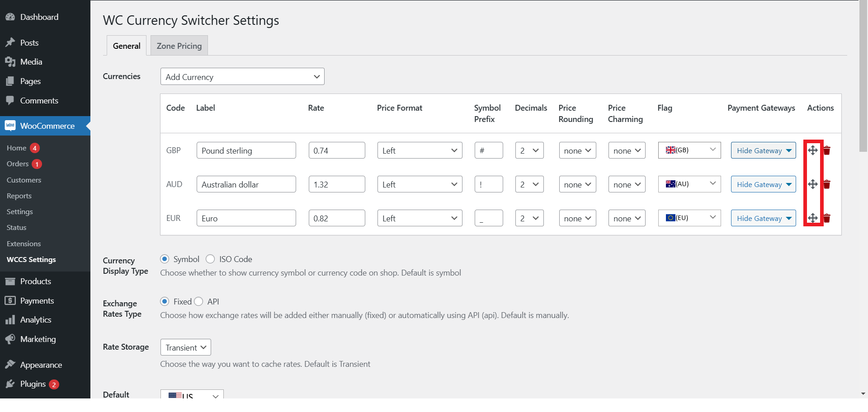
Task: Click the Dashboard gauge icon
Action: click(x=10, y=17)
